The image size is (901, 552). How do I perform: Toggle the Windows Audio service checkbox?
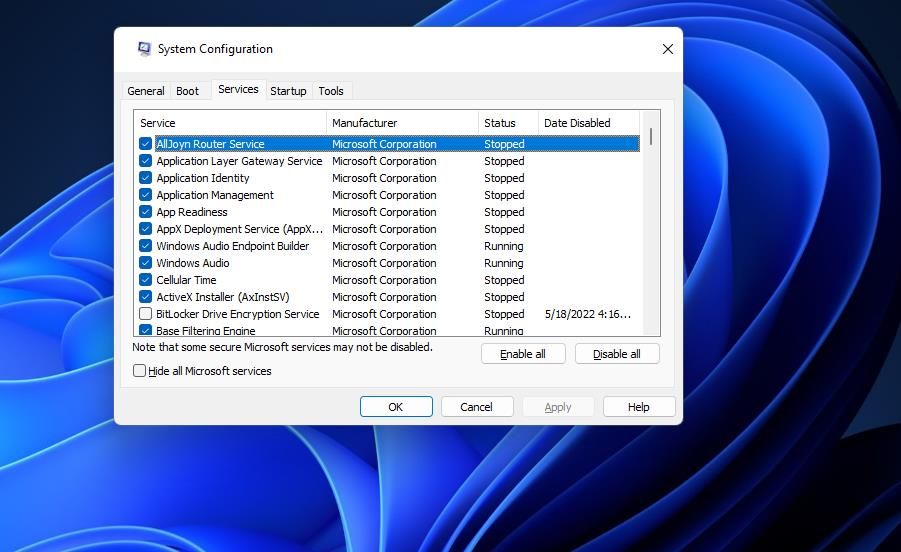click(145, 263)
